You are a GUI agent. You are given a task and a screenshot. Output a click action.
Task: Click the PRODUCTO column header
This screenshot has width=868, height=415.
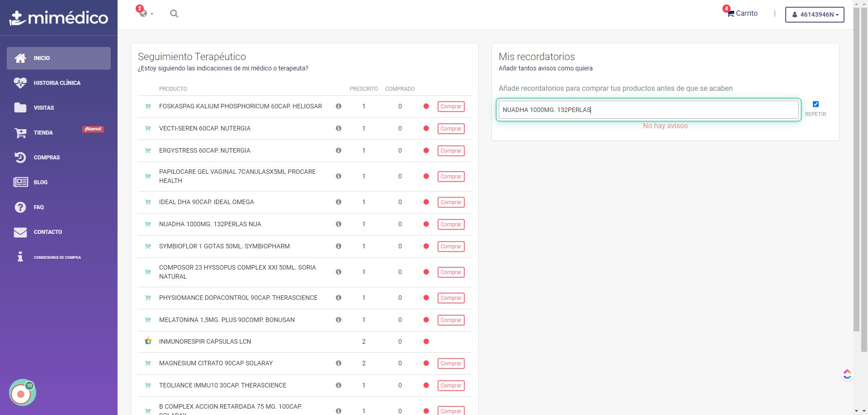(x=173, y=89)
